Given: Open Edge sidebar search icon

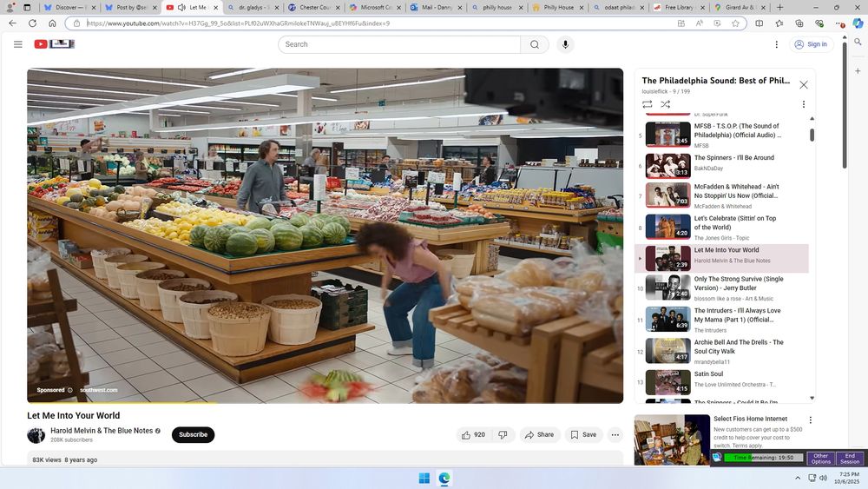Looking at the screenshot, I should coord(858,42).
